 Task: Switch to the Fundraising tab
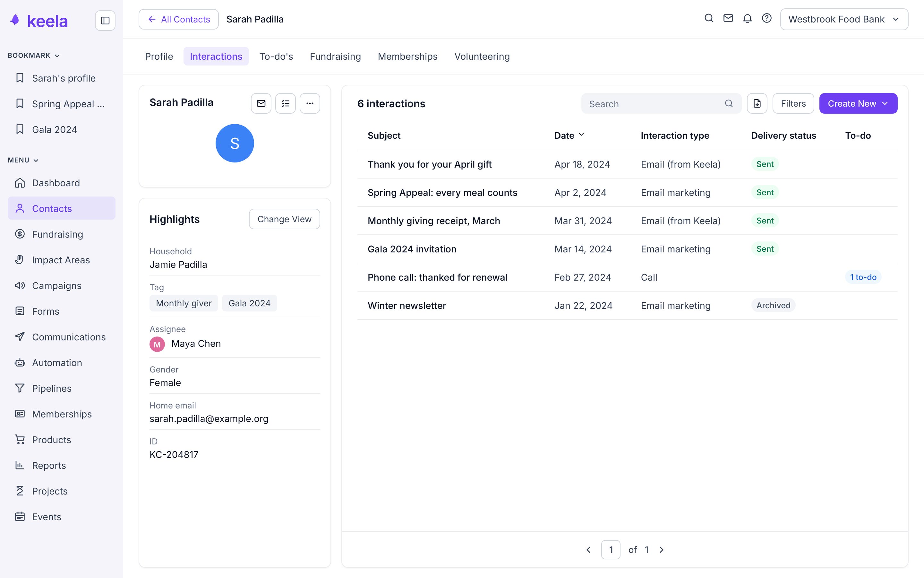pos(335,56)
